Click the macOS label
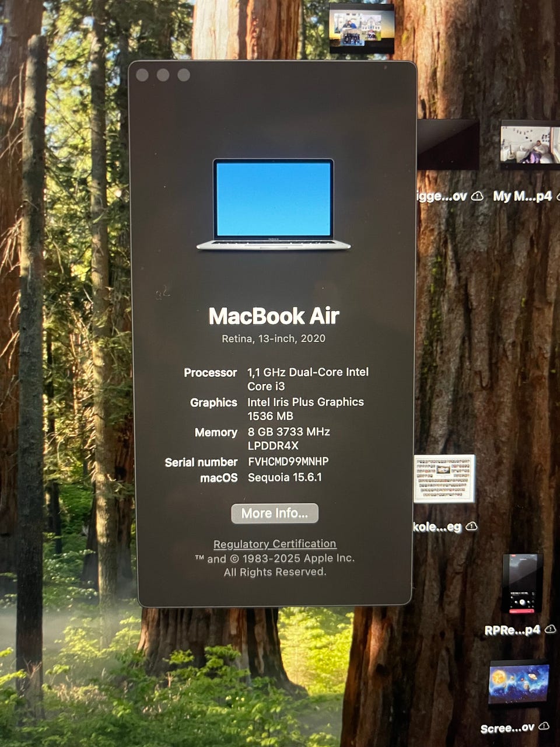 219,478
